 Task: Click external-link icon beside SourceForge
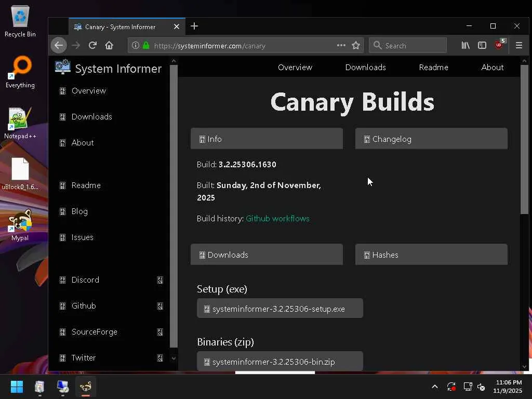(160, 332)
